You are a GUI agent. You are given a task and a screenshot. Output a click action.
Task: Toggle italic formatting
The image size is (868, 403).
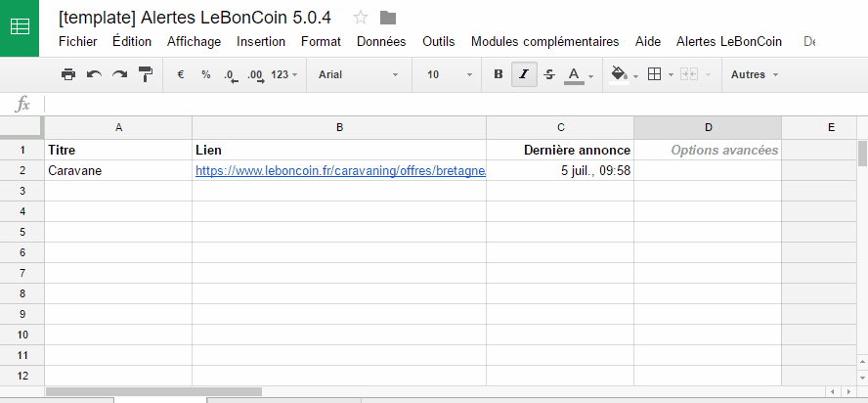tap(524, 74)
